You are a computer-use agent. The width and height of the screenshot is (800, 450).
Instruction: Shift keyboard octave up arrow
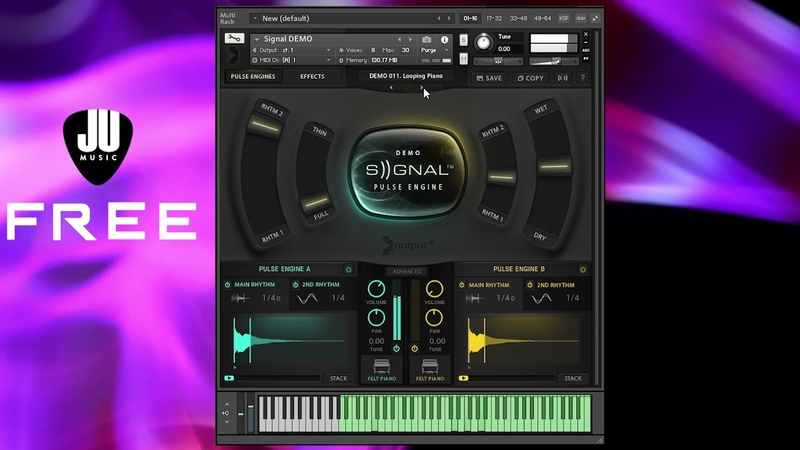click(227, 405)
